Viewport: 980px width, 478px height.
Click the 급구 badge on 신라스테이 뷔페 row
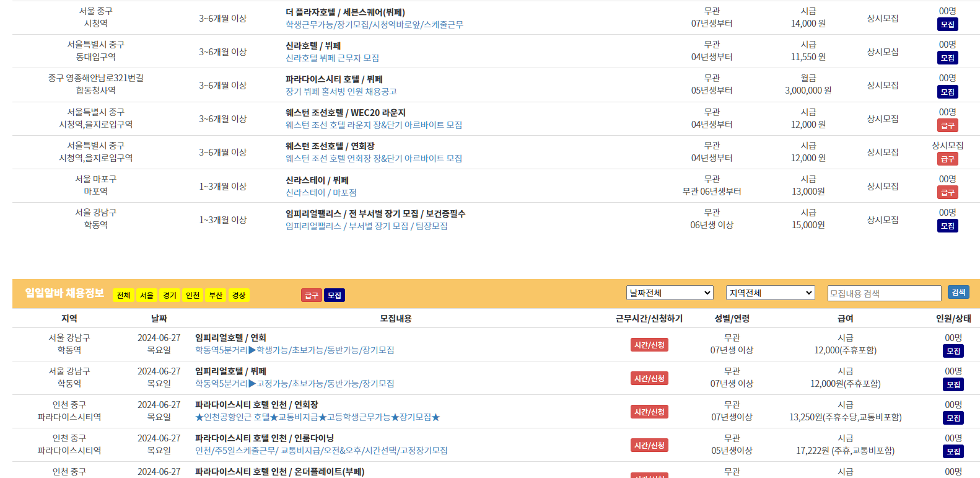point(947,192)
